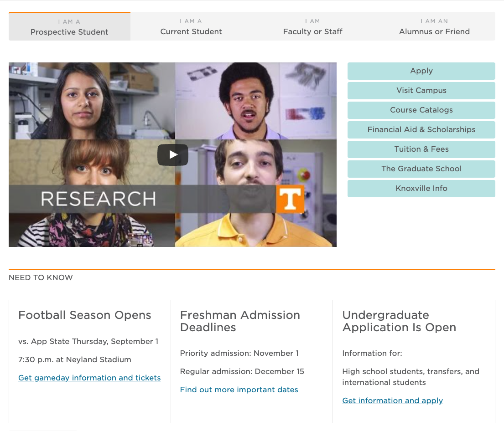Click the 7:30 p.m. at Neyland Stadium text
The image size is (504, 431).
[74, 360]
